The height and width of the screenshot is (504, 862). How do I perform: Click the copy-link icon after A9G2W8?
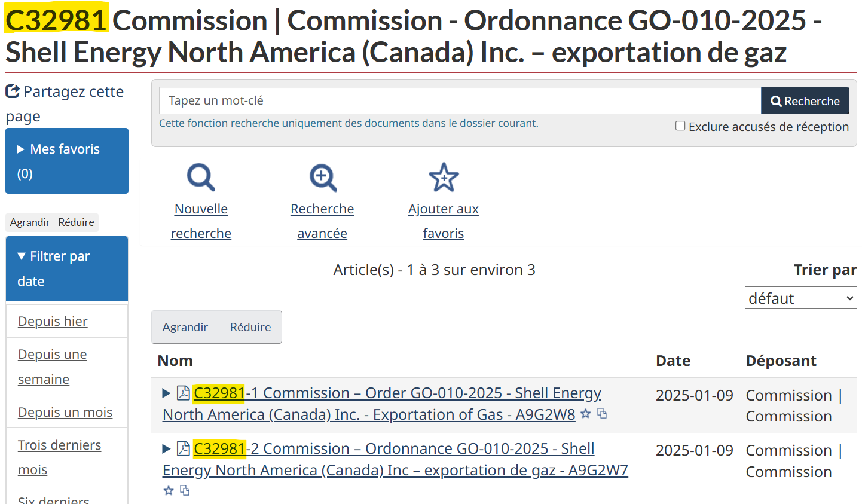(602, 413)
